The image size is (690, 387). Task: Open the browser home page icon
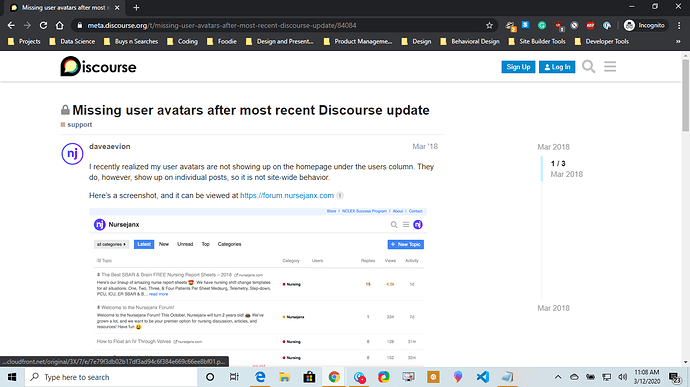59,26
